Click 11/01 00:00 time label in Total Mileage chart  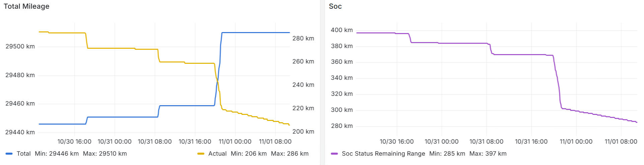coord(235,142)
